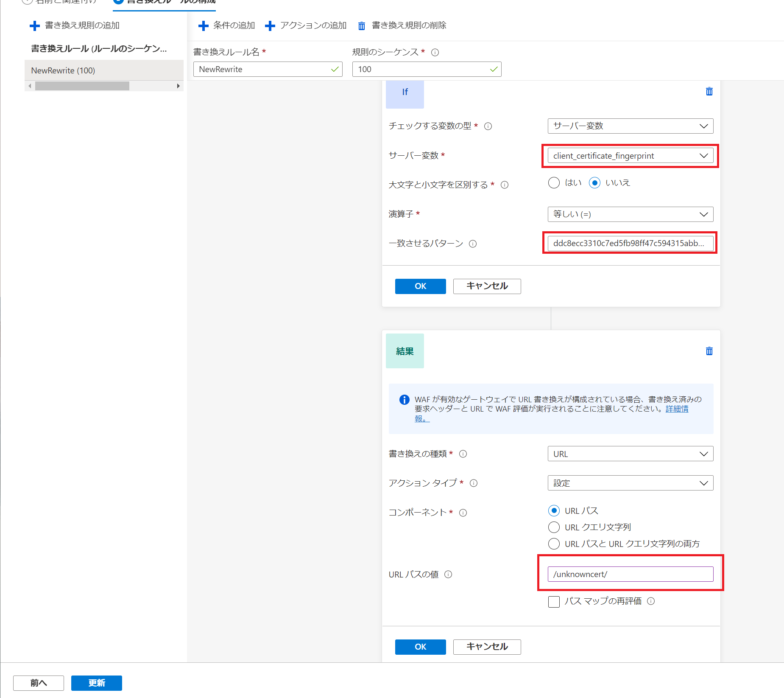The width and height of the screenshot is (784, 698).
Task: Click the info icon next to コンポーネント
Action: 463,513
